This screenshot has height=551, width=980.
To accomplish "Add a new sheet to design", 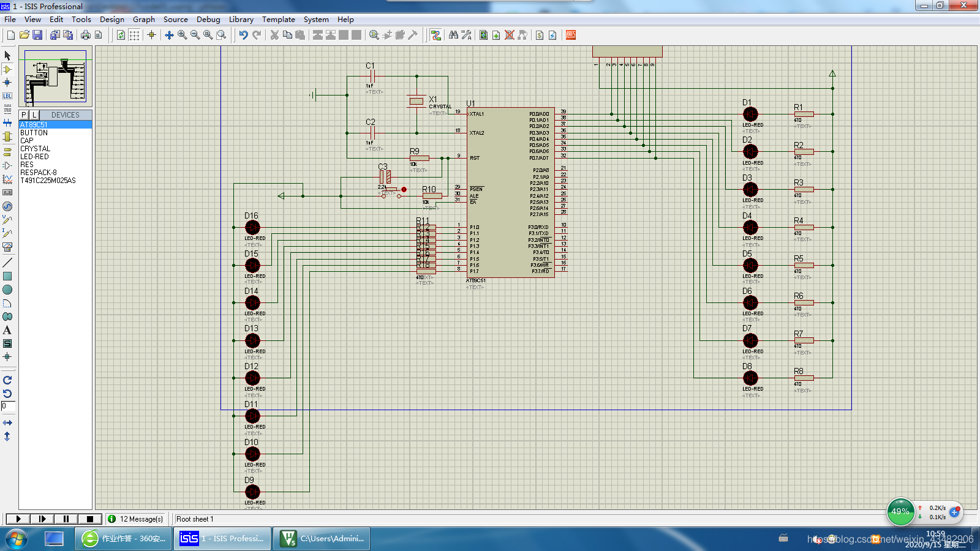I will pos(496,36).
